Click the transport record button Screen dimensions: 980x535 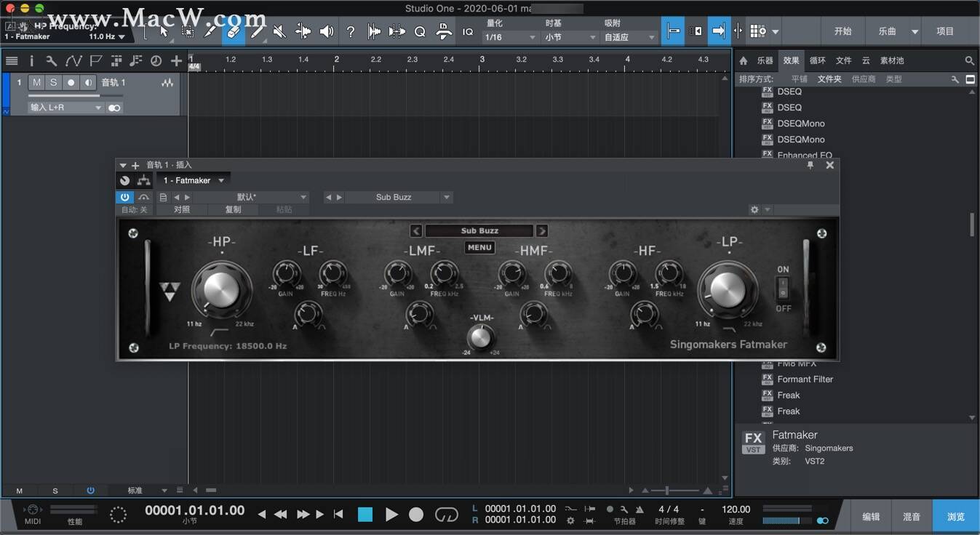(416, 515)
